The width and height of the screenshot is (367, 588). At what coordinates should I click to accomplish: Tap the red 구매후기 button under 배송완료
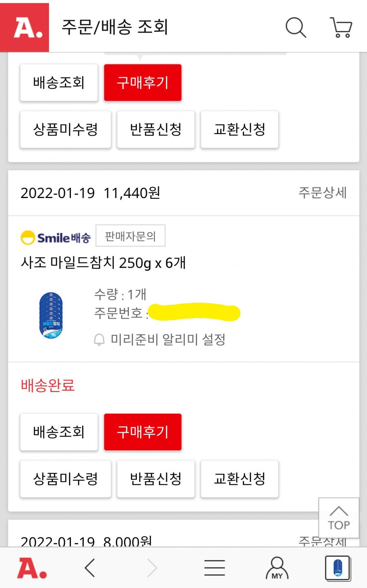click(143, 432)
